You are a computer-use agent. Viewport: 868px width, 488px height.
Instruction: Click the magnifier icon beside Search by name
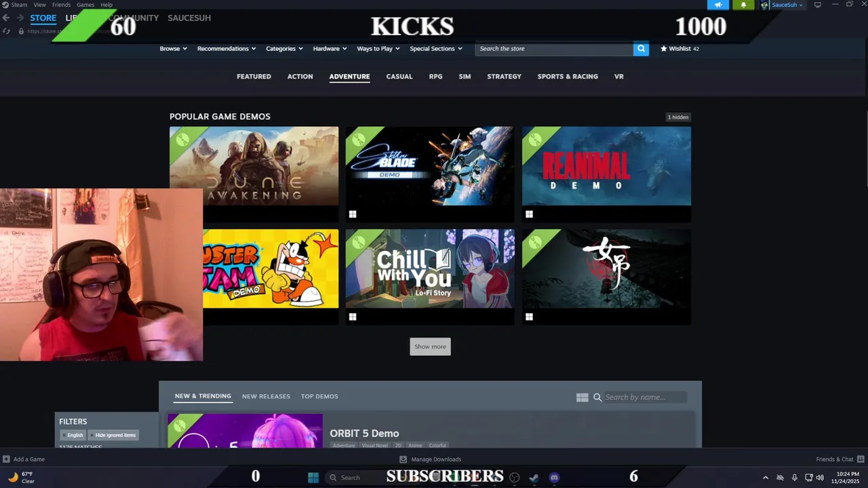pos(597,397)
